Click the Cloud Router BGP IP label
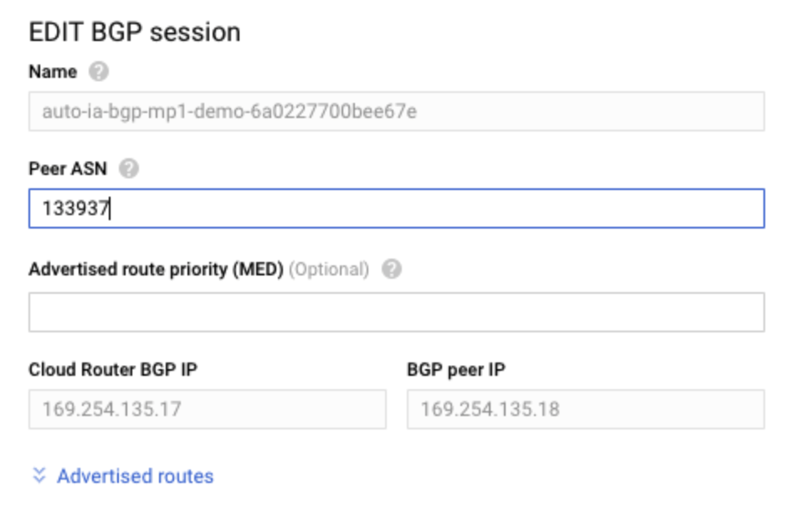 [113, 369]
